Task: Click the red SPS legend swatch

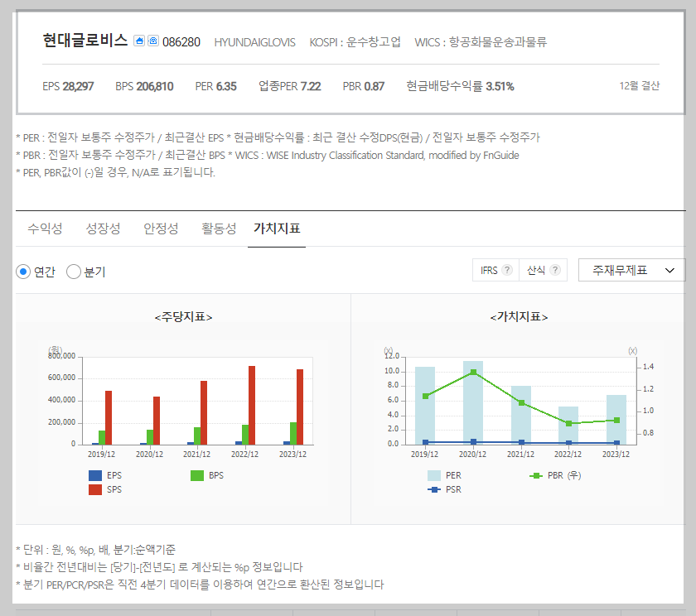Action: point(95,489)
